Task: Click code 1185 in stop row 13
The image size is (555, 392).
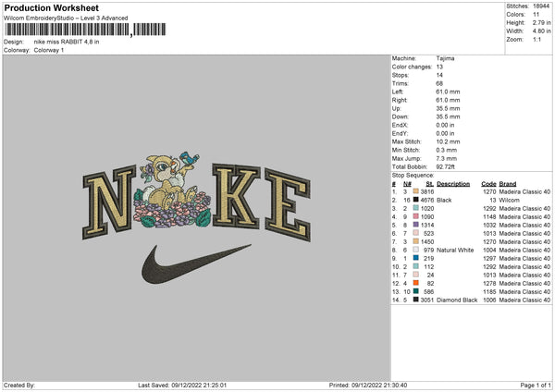Action: pos(489,291)
